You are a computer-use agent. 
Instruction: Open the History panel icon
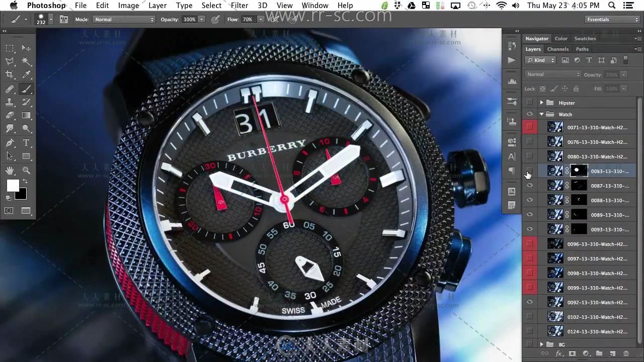[512, 45]
